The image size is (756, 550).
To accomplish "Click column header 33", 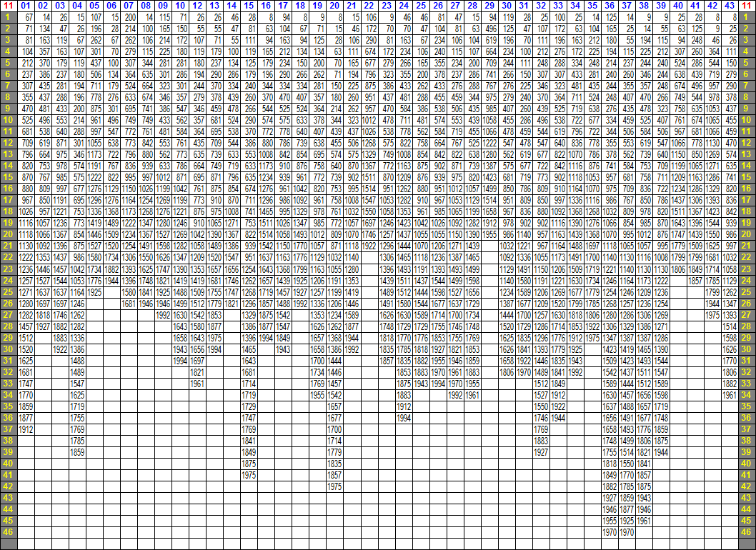I will coord(558,5).
